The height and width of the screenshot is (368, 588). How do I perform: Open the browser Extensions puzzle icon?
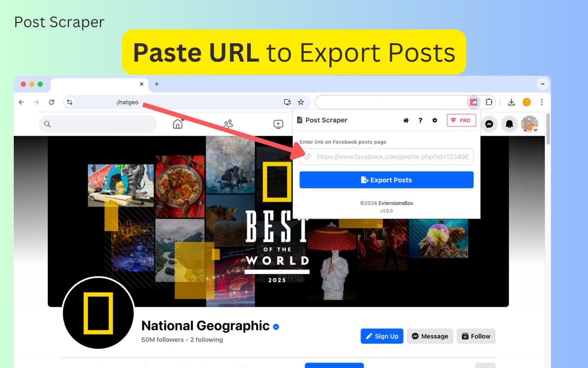(489, 102)
